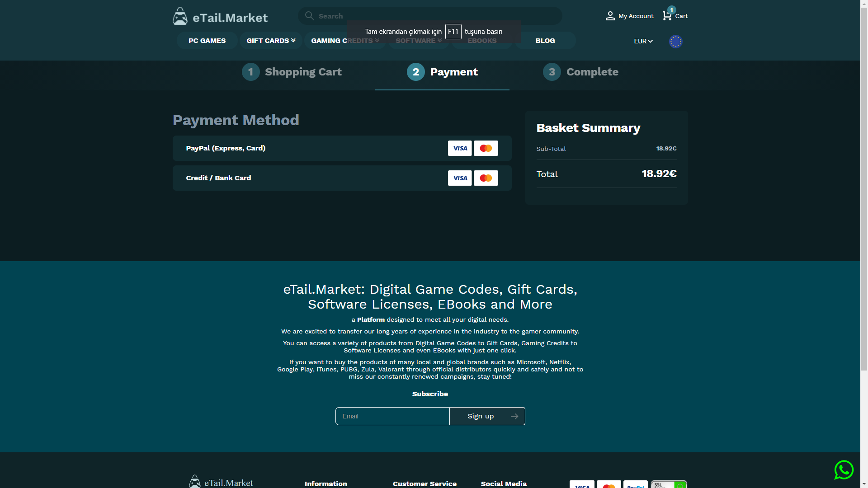Screen dimensions: 868x488
Task: Go back to Shopping Cart step
Action: click(292, 72)
